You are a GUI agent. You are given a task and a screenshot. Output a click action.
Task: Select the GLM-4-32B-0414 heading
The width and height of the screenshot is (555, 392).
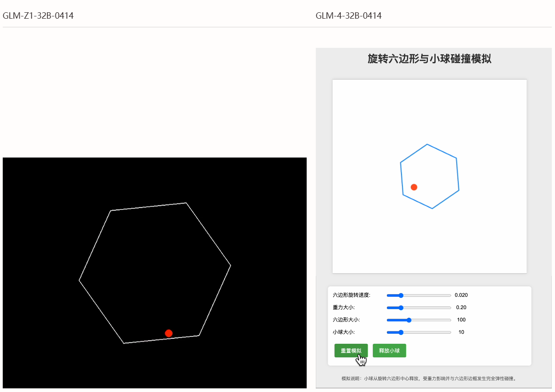pos(349,16)
